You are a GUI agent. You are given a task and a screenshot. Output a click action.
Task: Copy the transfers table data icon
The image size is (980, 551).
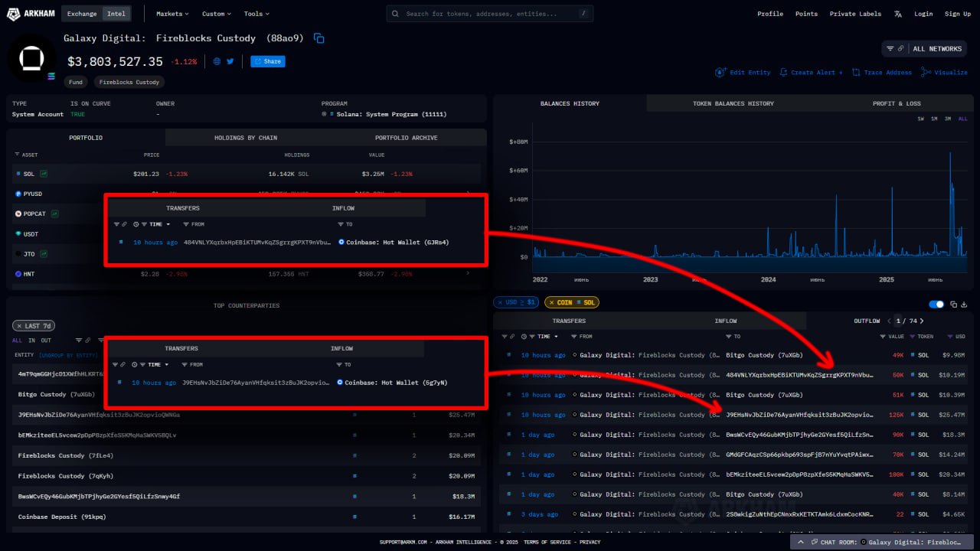pos(954,304)
